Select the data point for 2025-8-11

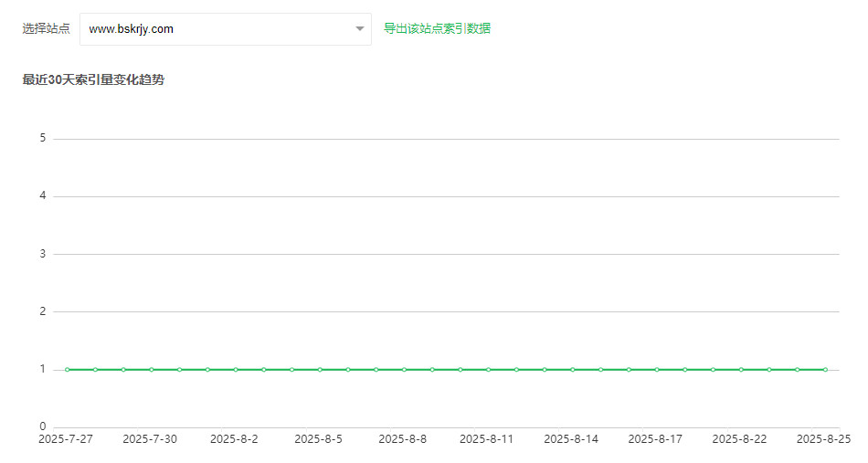[488, 370]
